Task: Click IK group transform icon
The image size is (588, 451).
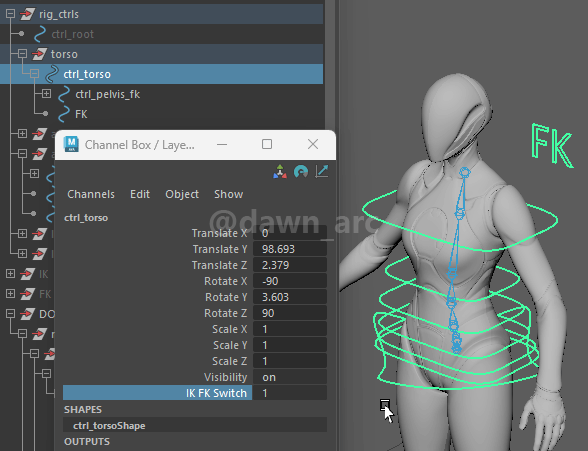Action: coord(27,274)
